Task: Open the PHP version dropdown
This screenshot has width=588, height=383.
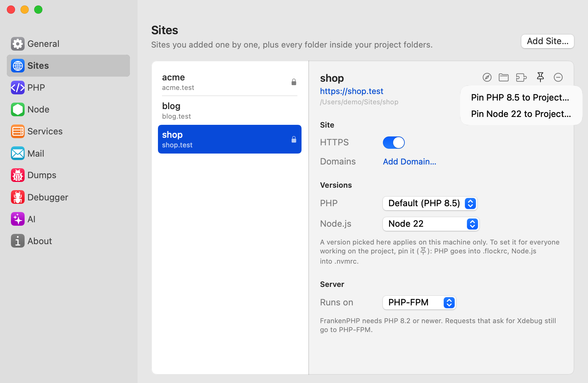Action: tap(430, 203)
